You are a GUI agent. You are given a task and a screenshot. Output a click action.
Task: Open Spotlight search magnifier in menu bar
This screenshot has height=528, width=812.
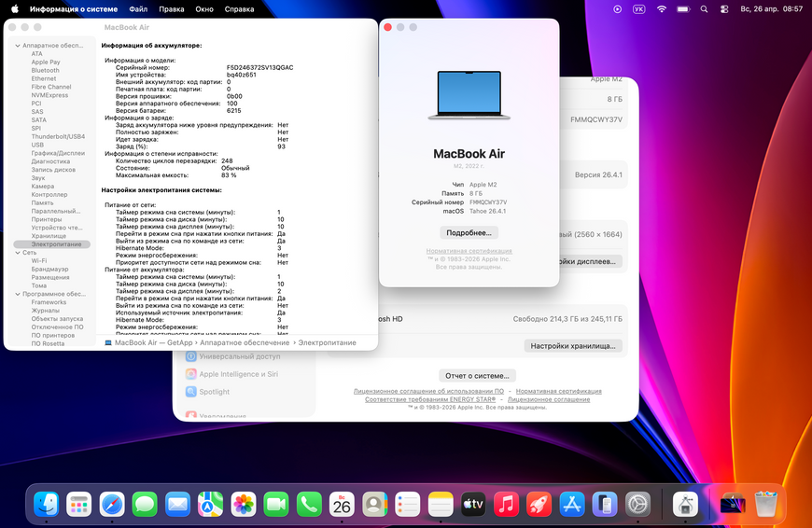704,8
